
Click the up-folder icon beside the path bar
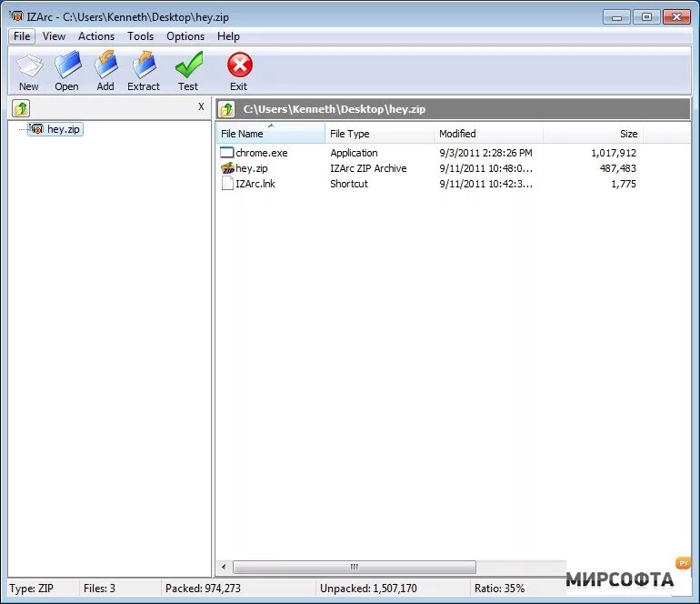pos(226,109)
